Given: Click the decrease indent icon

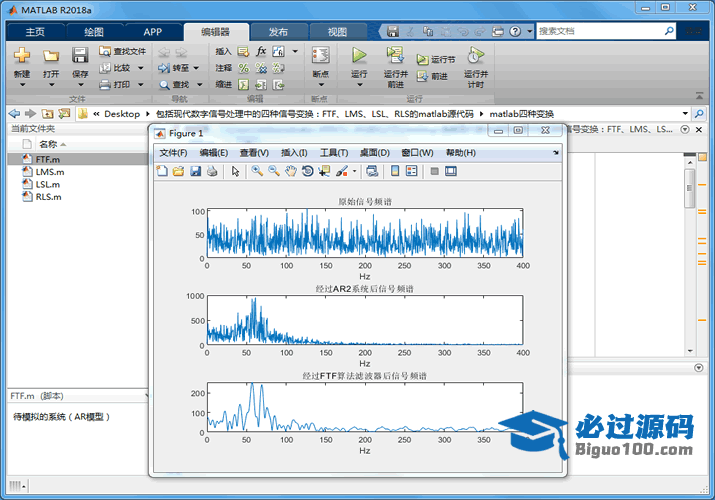Looking at the screenshot, I should coord(278,84).
